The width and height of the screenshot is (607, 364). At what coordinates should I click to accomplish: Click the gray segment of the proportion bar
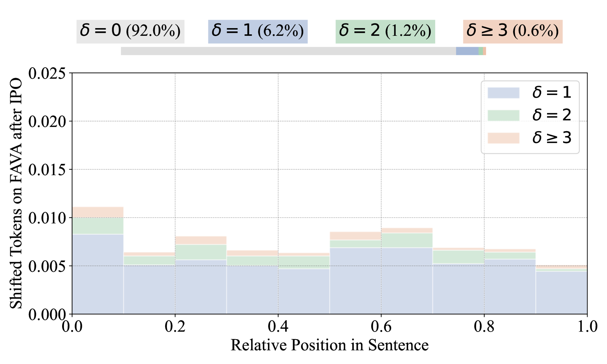[x=288, y=51]
